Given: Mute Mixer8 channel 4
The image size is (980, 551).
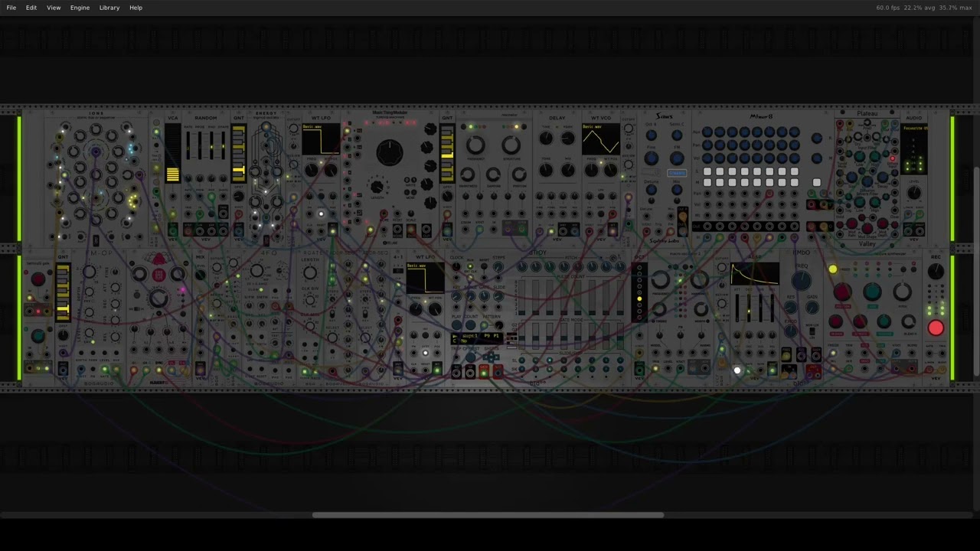Looking at the screenshot, I should [x=745, y=182].
